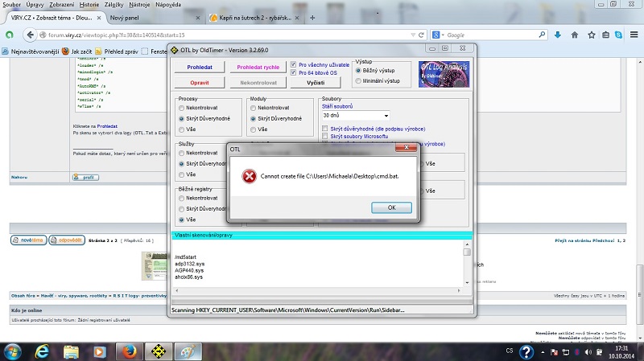Select Nekontrolovat under Moduly

(253, 108)
